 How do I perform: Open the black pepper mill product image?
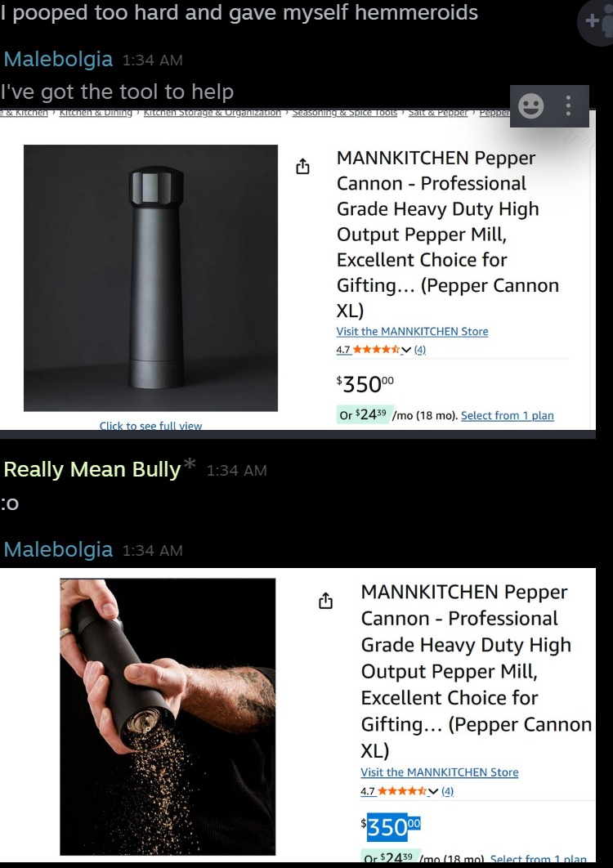pyautogui.click(x=150, y=278)
